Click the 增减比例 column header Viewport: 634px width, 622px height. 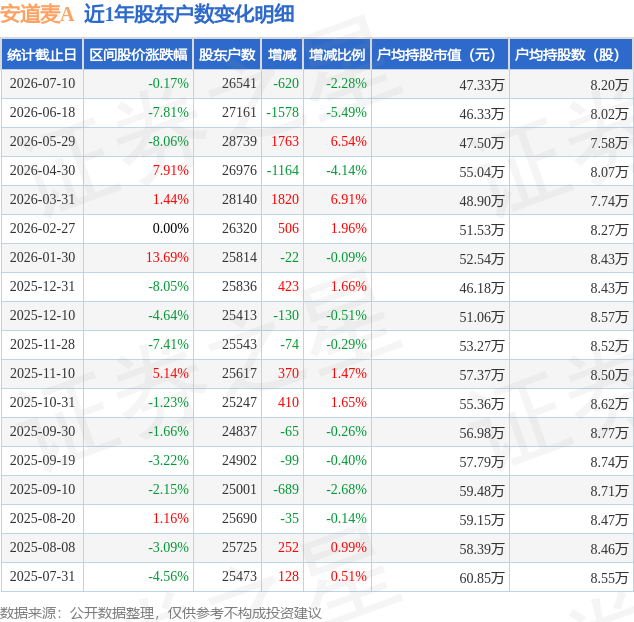tap(337, 55)
